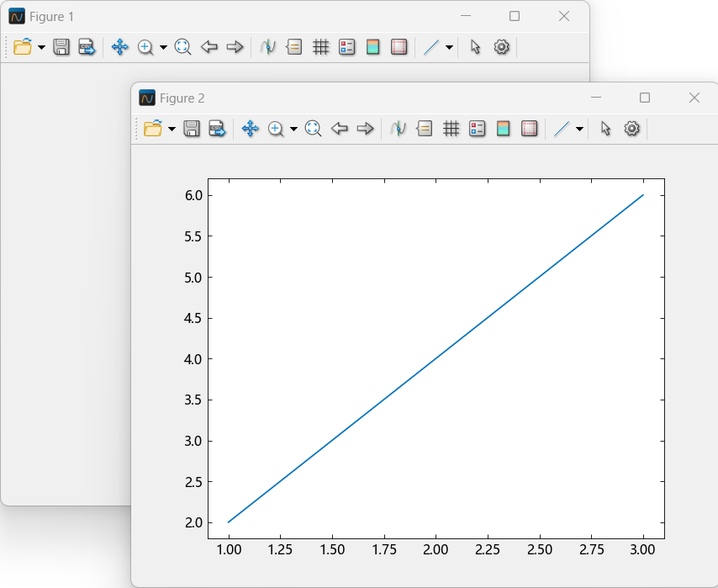
Task: Toggle the legend icon in Figure 2
Action: click(x=477, y=129)
